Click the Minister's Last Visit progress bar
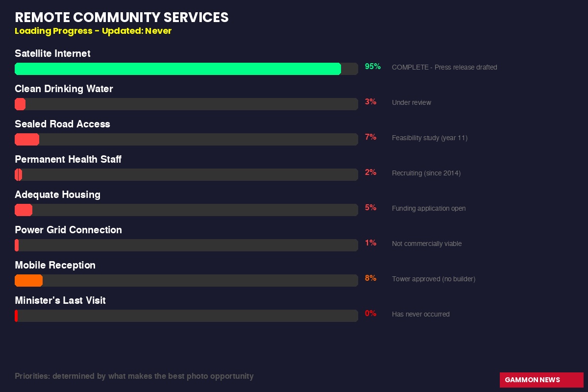The height and width of the screenshot is (392, 588). 186,316
